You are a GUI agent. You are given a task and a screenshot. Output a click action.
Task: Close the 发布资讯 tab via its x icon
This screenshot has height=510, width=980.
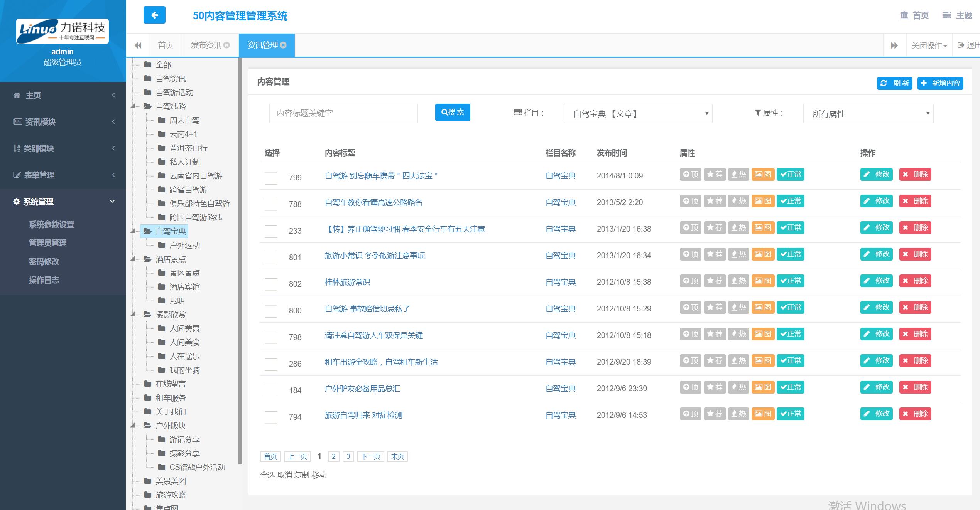[x=226, y=45]
